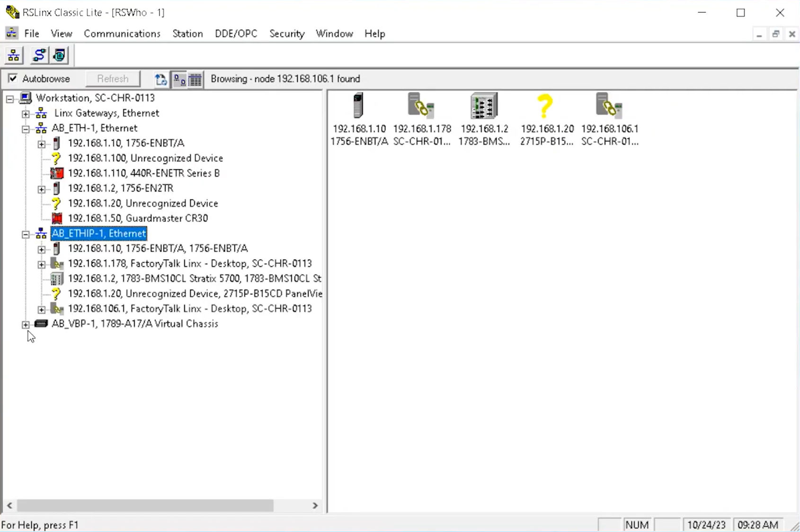Click the 1756-EN2TR module icon

(57, 188)
